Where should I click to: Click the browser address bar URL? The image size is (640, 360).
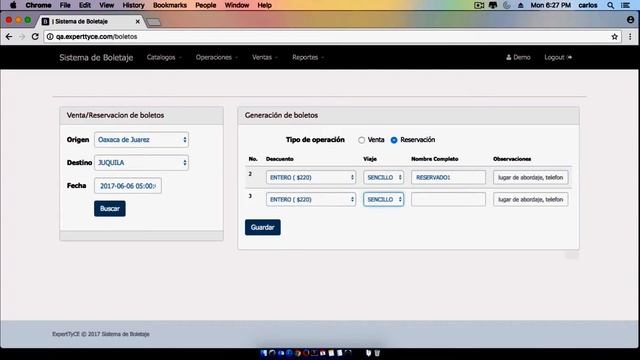pyautogui.click(x=97, y=37)
